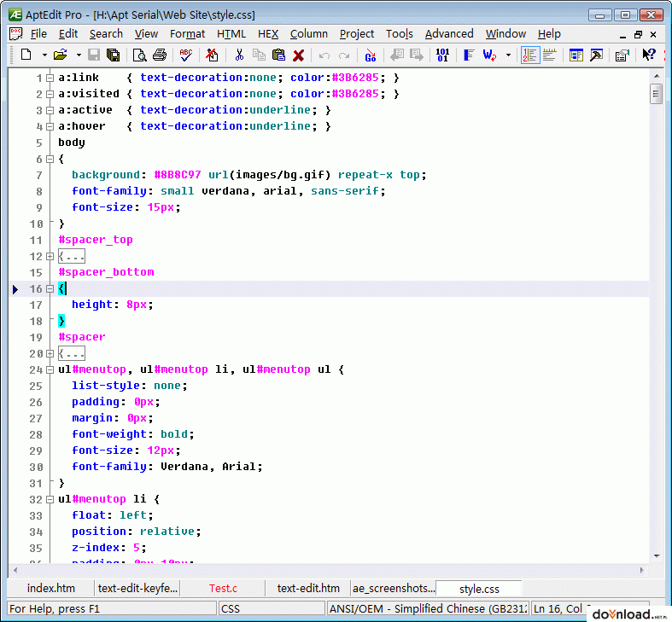Click the #8B8C97 color value on line 7

pyautogui.click(x=178, y=175)
